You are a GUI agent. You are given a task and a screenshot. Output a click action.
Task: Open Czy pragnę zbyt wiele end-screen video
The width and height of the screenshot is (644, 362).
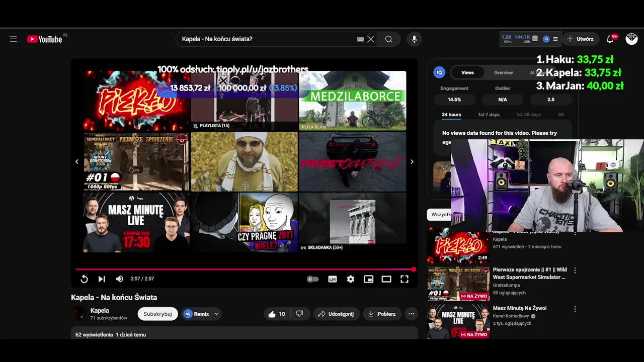(244, 222)
